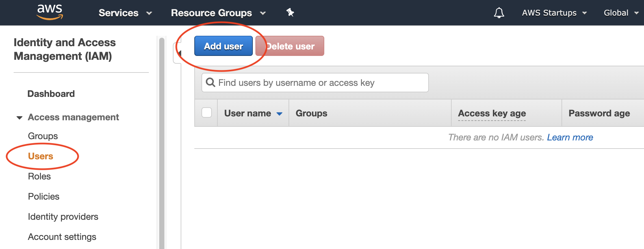Collapse the Access management section
The width and height of the screenshot is (644, 249).
coord(20,117)
